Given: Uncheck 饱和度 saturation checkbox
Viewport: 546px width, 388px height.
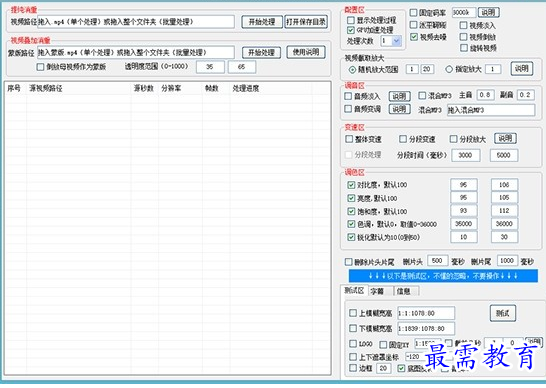Looking at the screenshot, I should click(x=351, y=211).
